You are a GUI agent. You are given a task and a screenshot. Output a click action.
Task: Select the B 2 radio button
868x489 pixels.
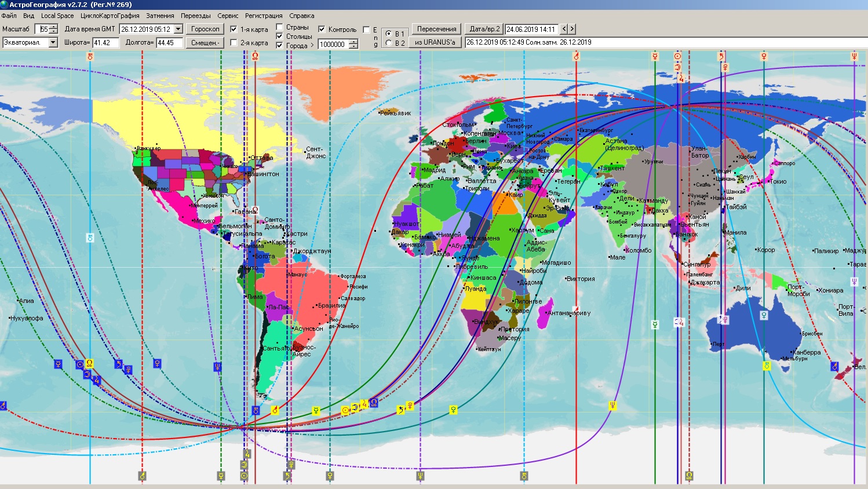[x=388, y=43]
